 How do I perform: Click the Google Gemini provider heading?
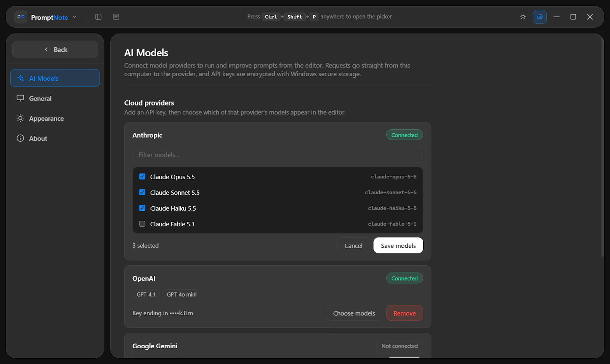(155, 346)
